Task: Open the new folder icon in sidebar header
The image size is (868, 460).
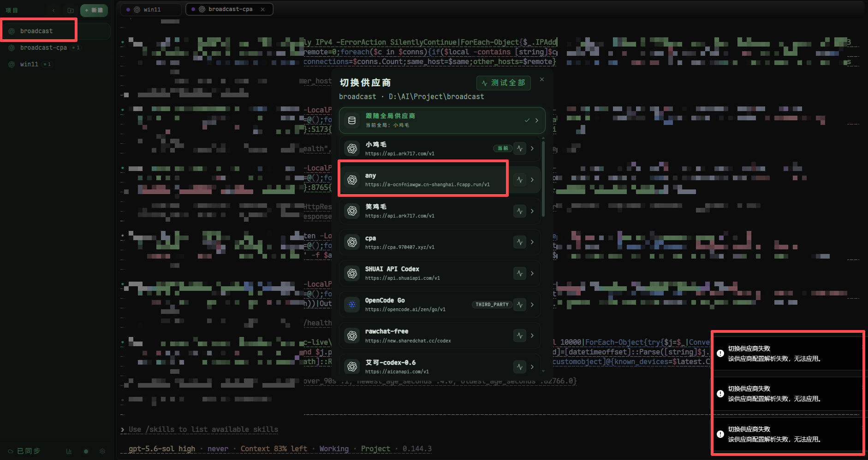Action: click(x=70, y=10)
